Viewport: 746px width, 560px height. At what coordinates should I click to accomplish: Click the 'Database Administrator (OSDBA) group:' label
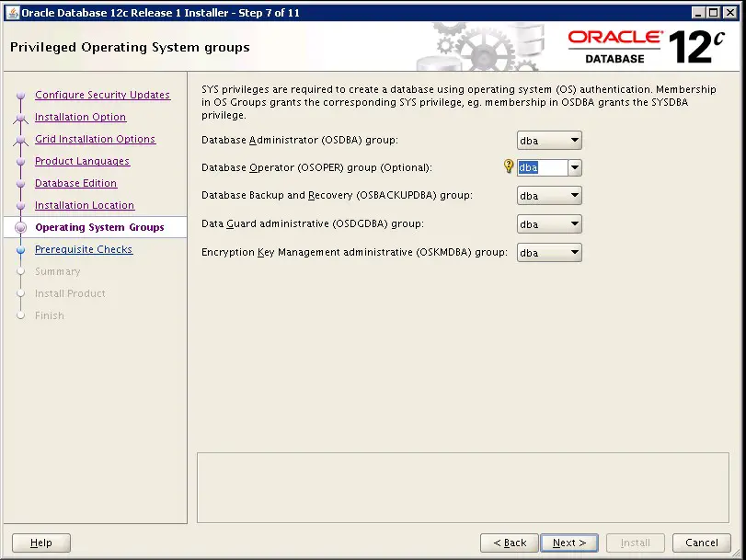coord(300,140)
